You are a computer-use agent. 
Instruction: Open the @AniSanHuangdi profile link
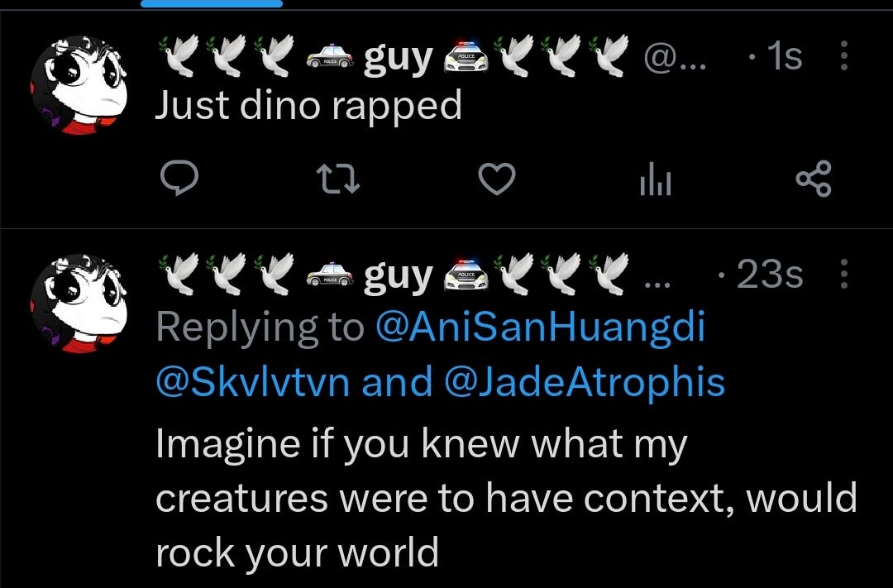point(541,327)
